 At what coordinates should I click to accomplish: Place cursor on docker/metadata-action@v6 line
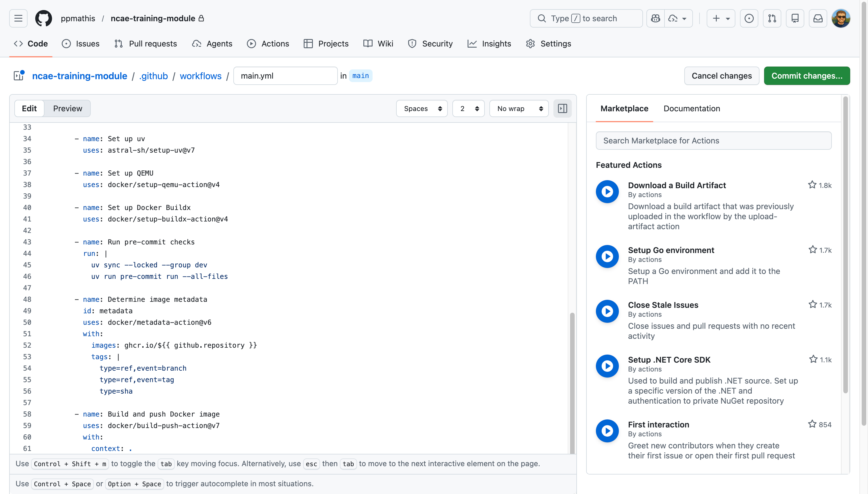click(160, 322)
